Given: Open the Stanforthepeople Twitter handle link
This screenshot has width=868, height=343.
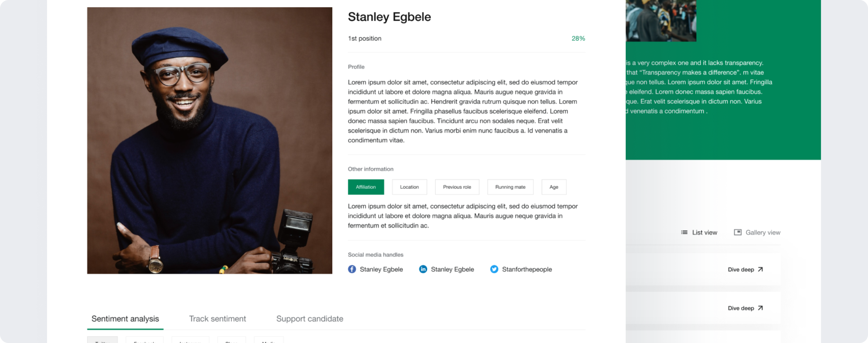Looking at the screenshot, I should click(527, 269).
